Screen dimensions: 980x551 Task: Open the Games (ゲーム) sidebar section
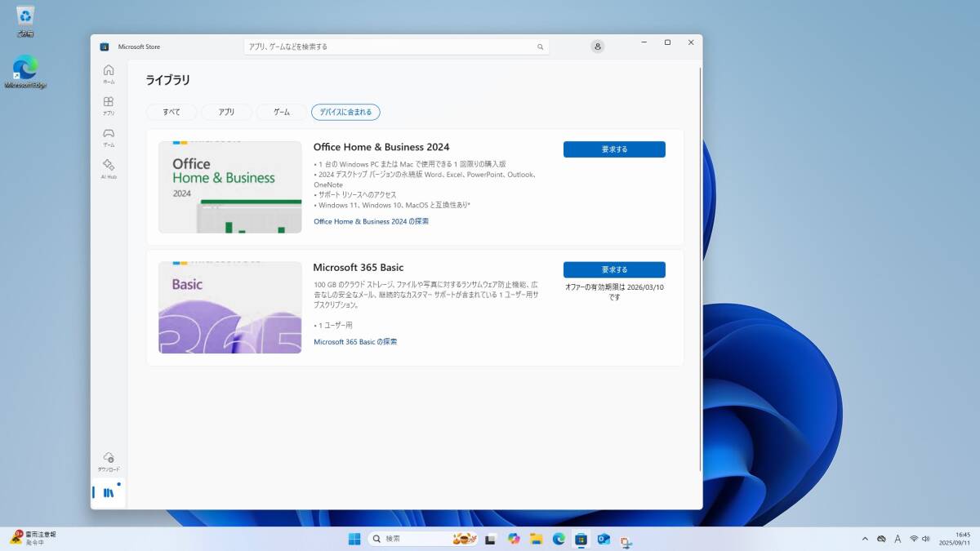(x=109, y=136)
